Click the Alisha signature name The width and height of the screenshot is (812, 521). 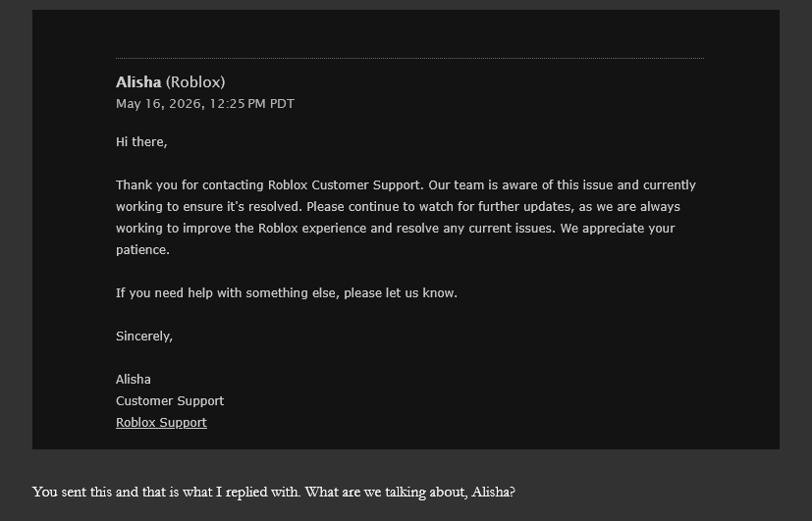(x=134, y=380)
